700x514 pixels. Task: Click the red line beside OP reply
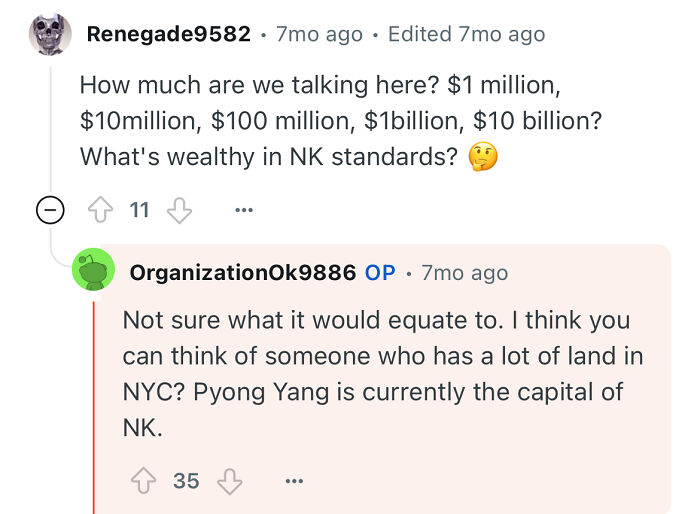(x=94, y=408)
